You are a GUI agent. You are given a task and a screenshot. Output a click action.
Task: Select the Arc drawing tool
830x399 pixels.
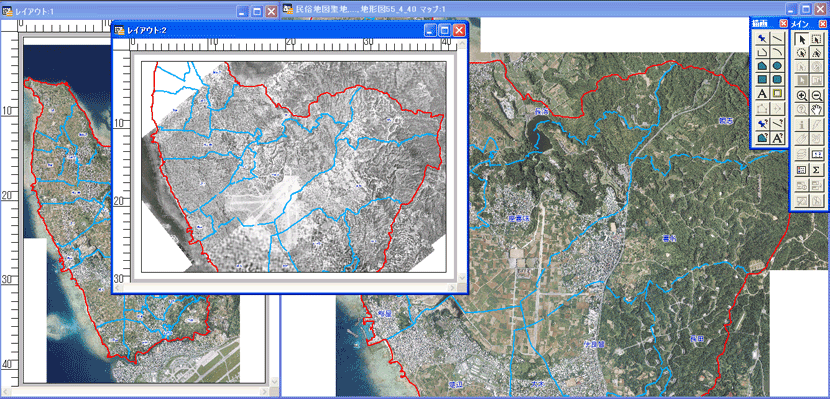tap(777, 52)
